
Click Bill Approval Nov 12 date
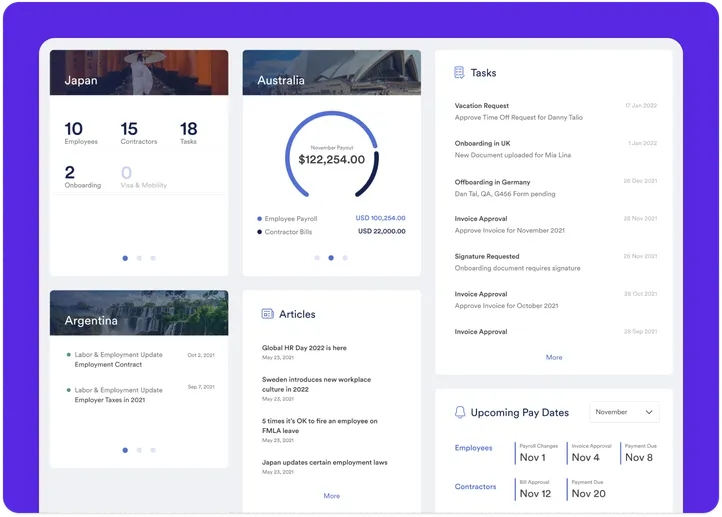point(535,489)
